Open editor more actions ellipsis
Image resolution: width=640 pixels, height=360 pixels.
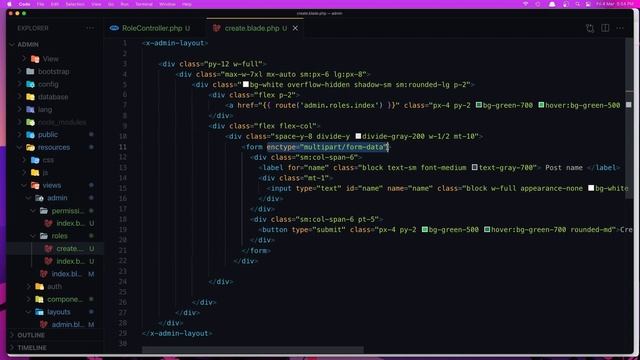620,28
